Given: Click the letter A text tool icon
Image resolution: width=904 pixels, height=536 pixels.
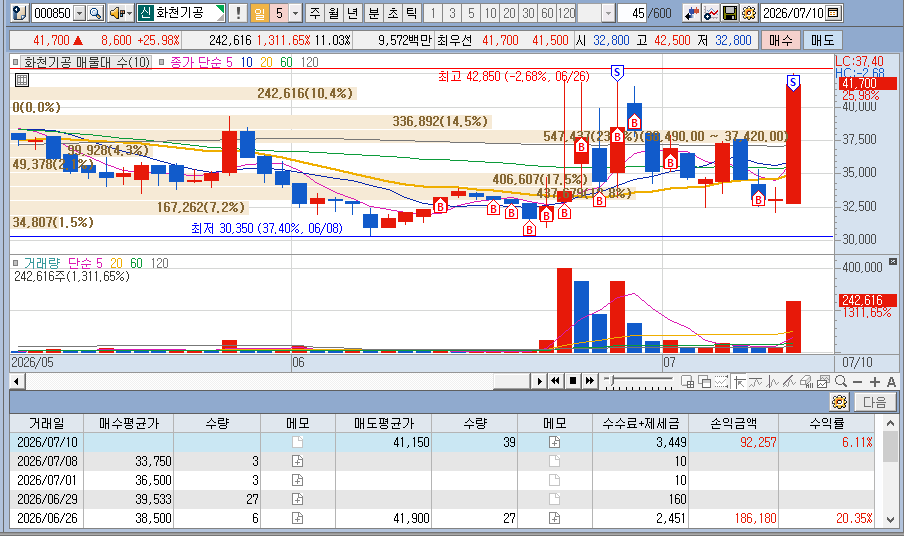Looking at the screenshot, I should click(x=891, y=382).
